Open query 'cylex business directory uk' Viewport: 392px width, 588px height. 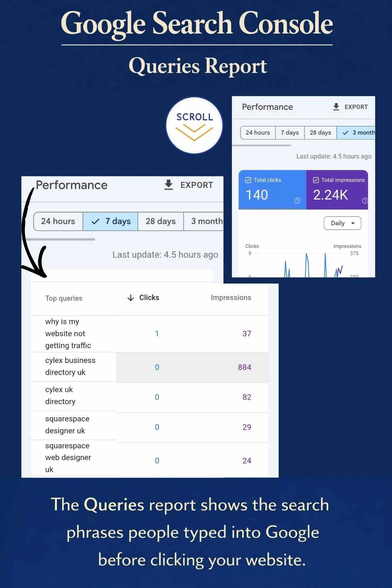tap(70, 366)
